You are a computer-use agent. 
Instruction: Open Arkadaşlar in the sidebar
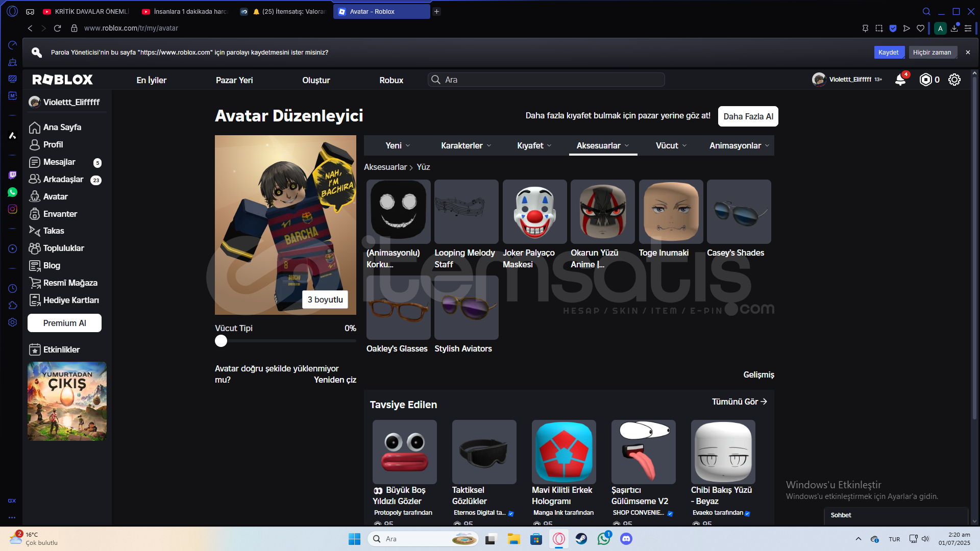56,179
